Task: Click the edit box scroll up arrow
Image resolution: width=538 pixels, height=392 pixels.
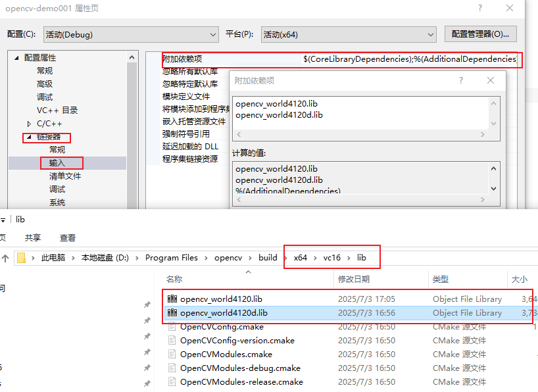Action: 494,103
